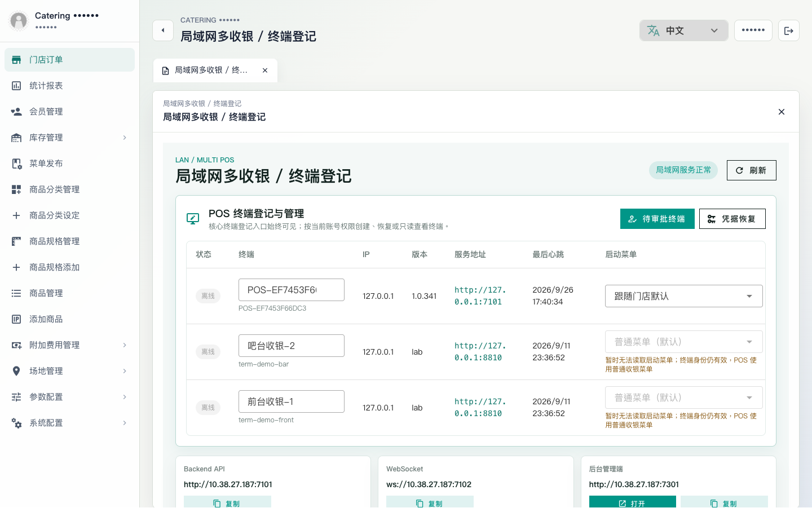The width and height of the screenshot is (812, 521).
Task: Click the 参数配置 sliders icon
Action: (x=16, y=397)
